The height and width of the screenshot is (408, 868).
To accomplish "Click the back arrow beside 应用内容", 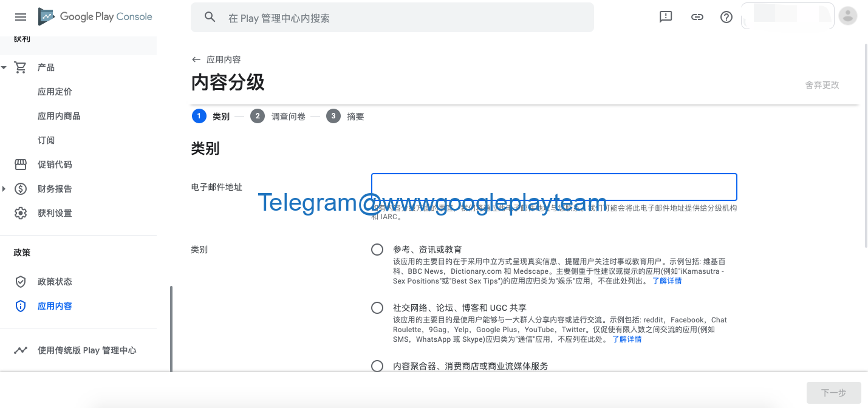I will click(x=196, y=59).
